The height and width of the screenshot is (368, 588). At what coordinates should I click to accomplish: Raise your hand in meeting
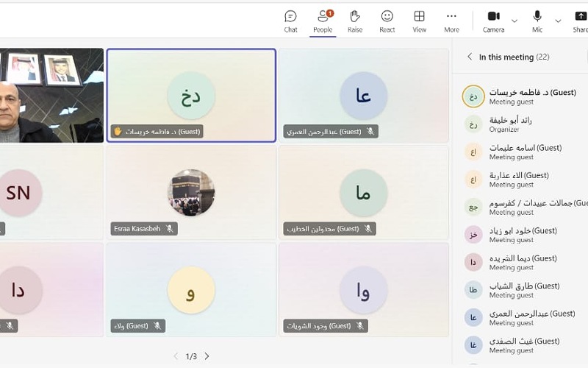(355, 21)
